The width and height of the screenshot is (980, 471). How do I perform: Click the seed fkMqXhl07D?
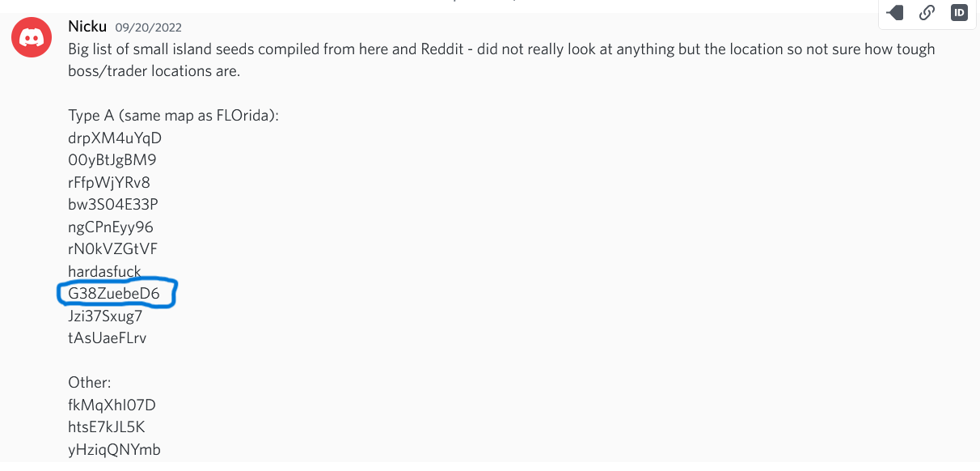[x=112, y=405]
